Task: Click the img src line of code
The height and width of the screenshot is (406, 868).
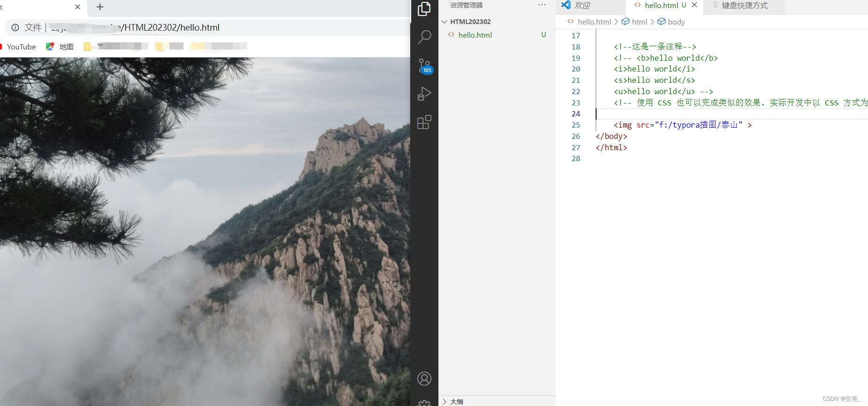Action: pyautogui.click(x=683, y=125)
